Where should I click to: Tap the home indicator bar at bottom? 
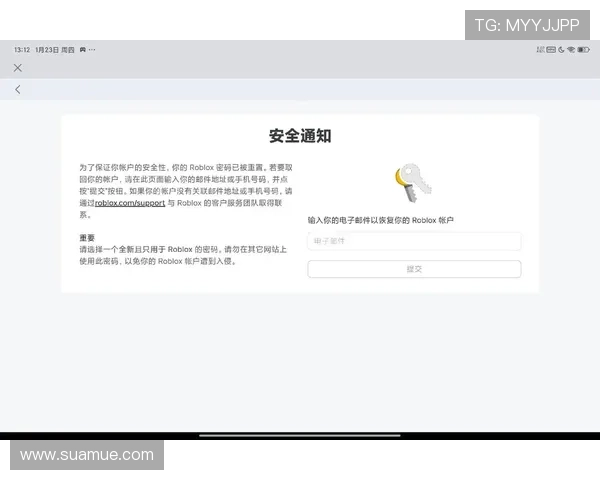[300, 435]
